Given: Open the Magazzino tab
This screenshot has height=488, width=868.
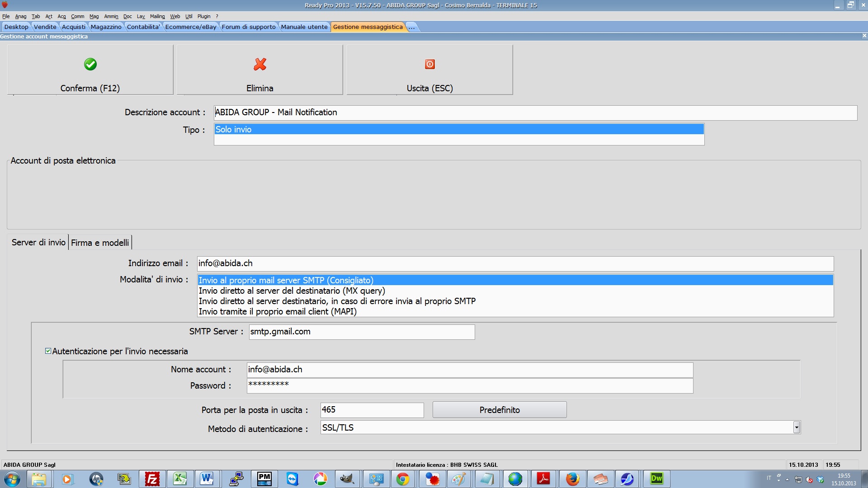Looking at the screenshot, I should coord(106,27).
